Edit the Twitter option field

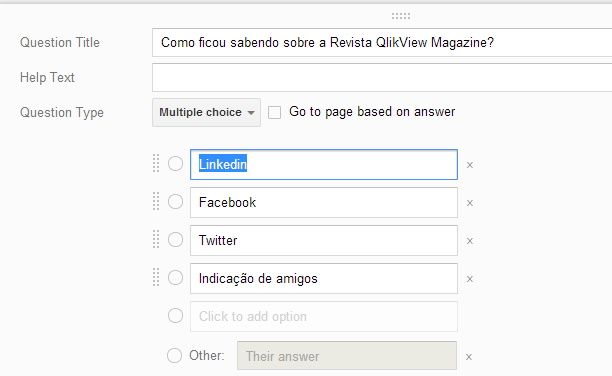tap(324, 241)
